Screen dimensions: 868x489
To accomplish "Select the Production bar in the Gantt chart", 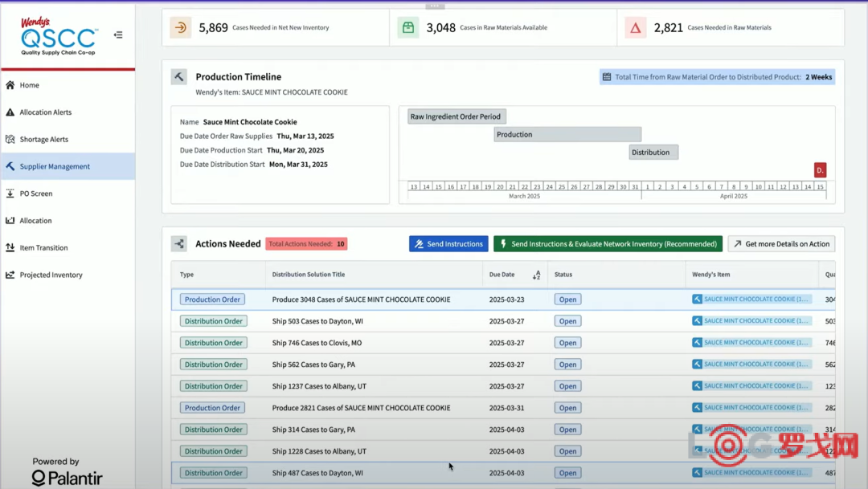I will click(x=567, y=134).
